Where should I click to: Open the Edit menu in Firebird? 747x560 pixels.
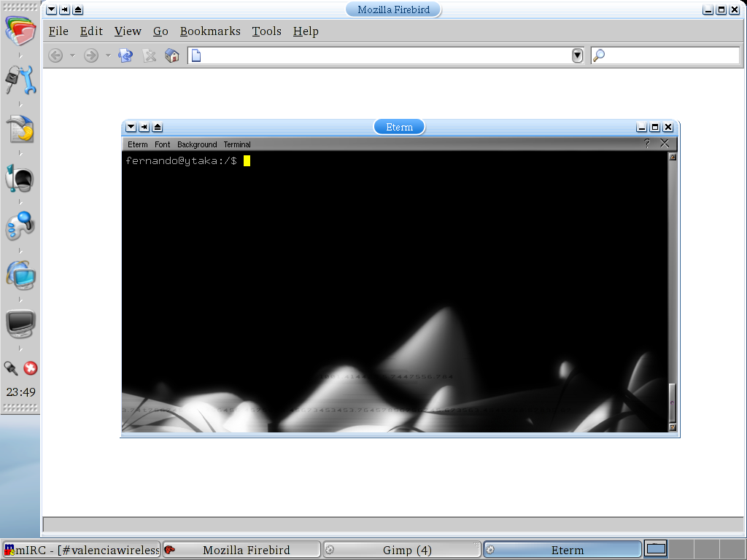tap(91, 31)
